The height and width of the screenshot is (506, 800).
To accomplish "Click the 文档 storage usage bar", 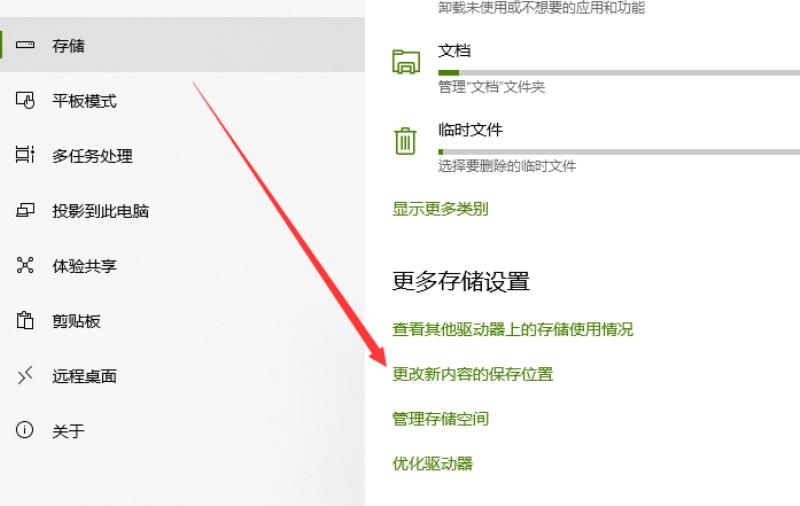I will [619, 73].
